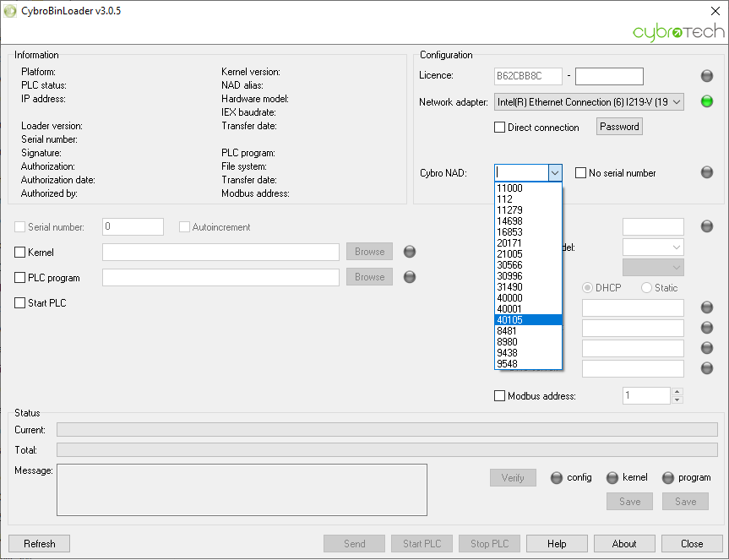This screenshot has width=729, height=560.
Task: Select NAD 40105 from the list
Action: coord(528,320)
